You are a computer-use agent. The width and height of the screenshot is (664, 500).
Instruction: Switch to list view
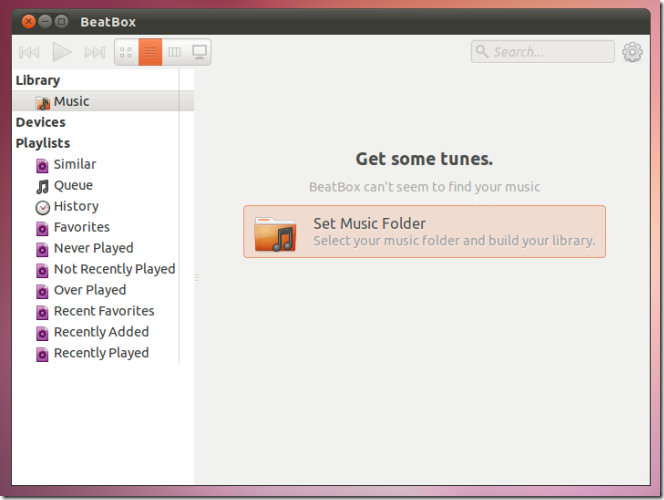point(150,52)
